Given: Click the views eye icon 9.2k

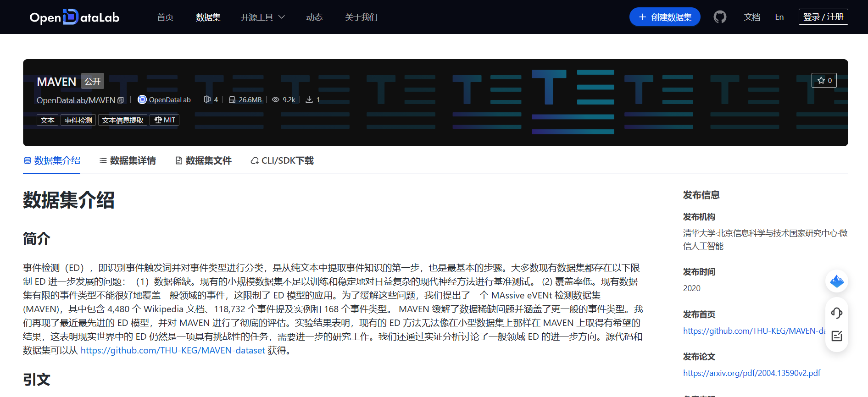Looking at the screenshot, I should [x=275, y=99].
